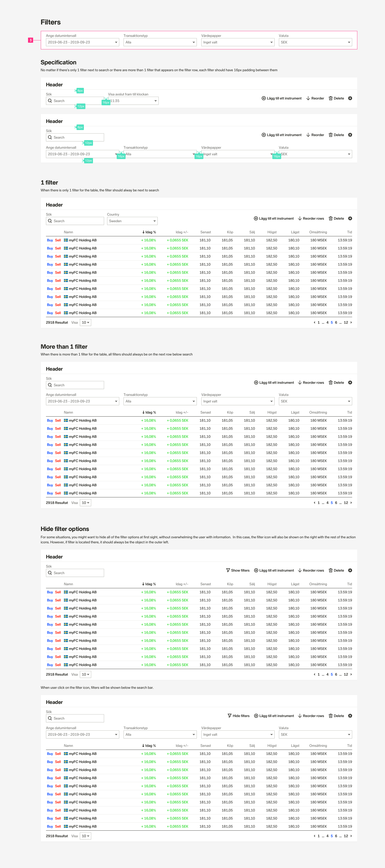Image resolution: width=385 pixels, height=868 pixels.
Task: Click Reorder arrow in the 11:35 dropdown header
Action: click(308, 98)
